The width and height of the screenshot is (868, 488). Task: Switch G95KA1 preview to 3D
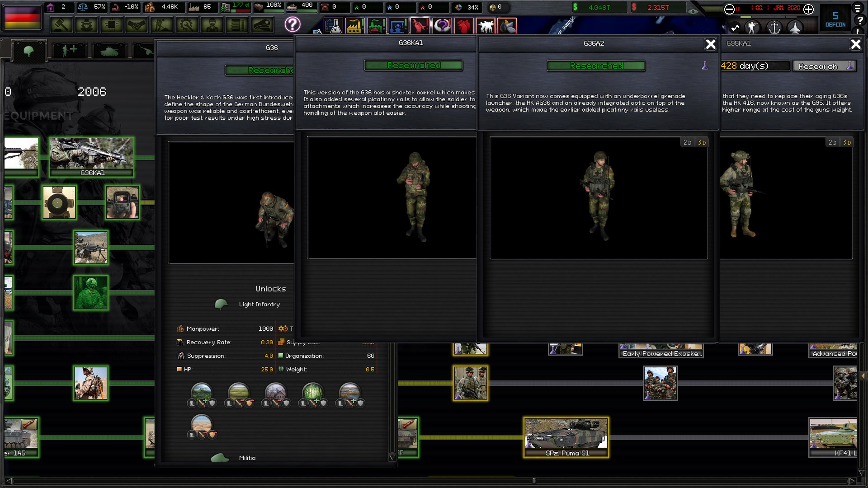click(847, 142)
